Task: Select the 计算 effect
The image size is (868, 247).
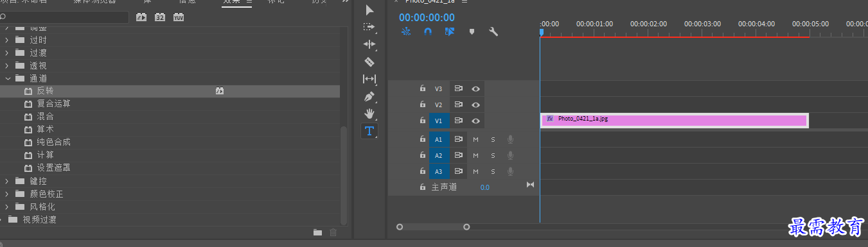Action: coord(170,155)
